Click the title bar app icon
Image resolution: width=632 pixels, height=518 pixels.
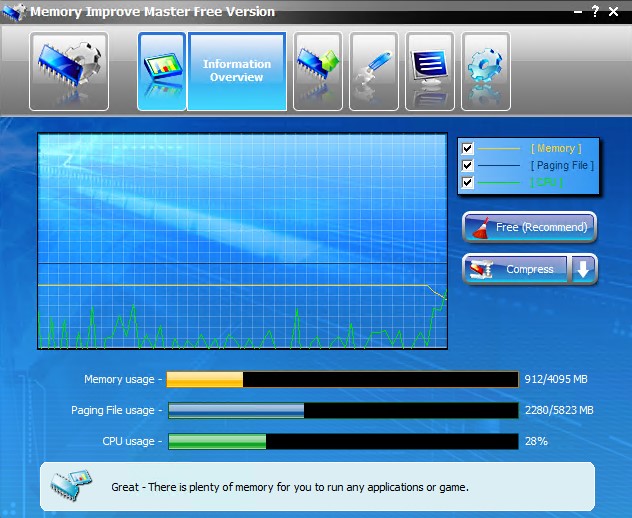pyautogui.click(x=13, y=12)
